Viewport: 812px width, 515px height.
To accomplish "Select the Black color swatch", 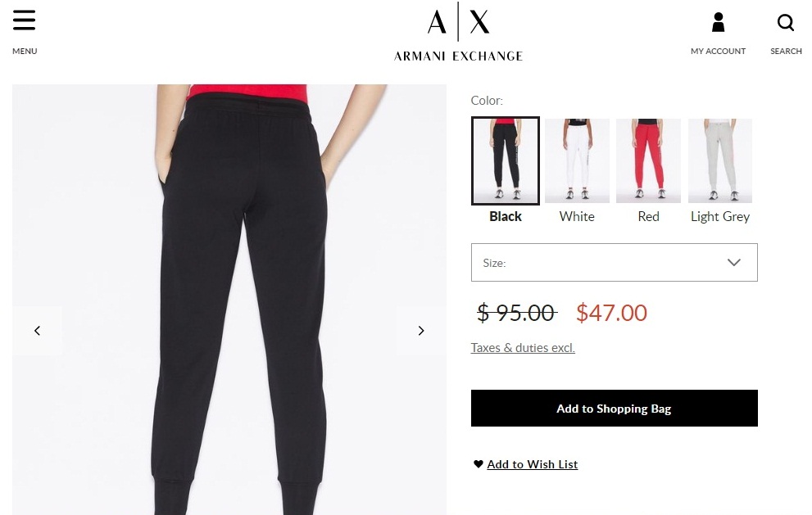I will pyautogui.click(x=506, y=160).
